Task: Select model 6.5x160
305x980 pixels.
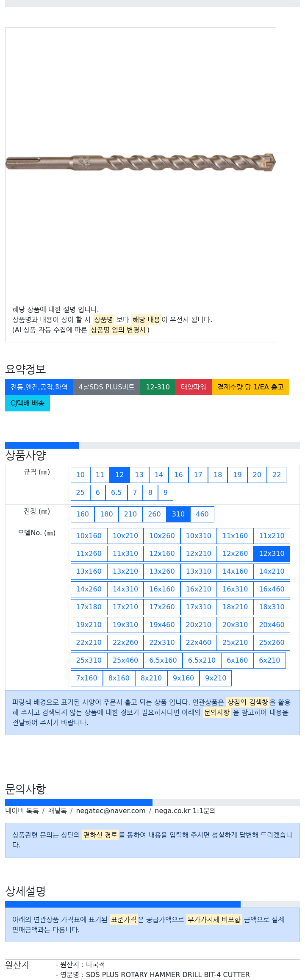Action: (x=163, y=660)
